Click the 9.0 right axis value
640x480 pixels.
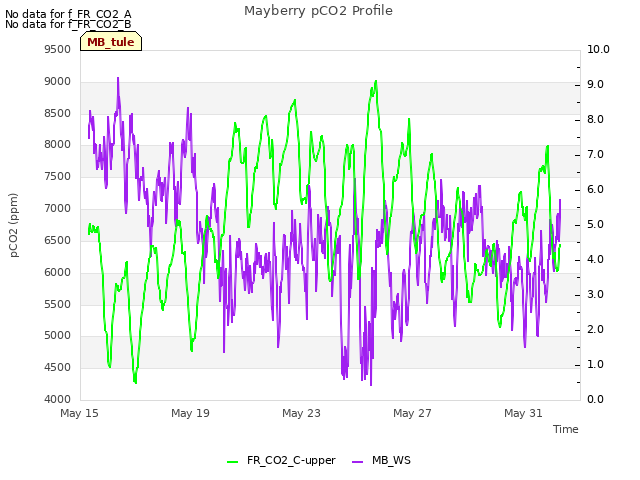(x=595, y=84)
